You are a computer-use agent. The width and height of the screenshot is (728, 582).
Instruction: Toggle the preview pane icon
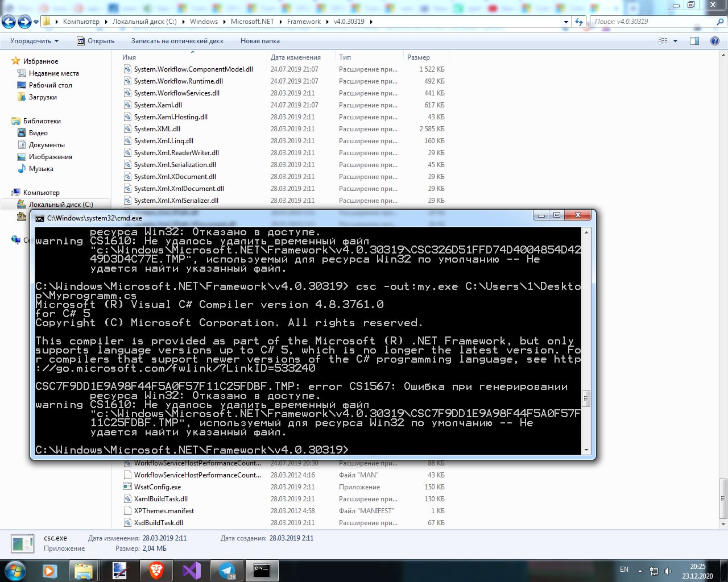coord(694,41)
